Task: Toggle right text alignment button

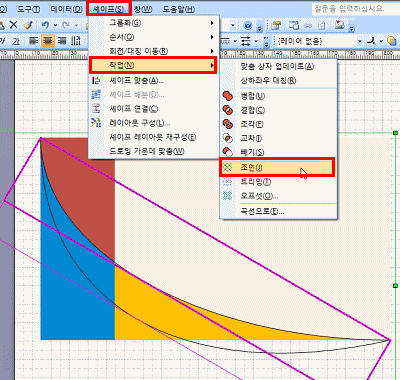Action: [62, 41]
